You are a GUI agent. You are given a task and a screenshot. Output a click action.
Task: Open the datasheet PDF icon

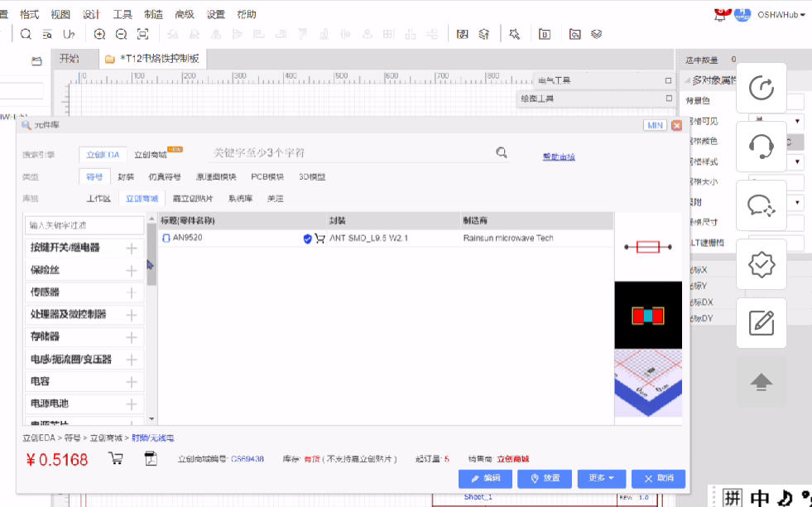151,458
